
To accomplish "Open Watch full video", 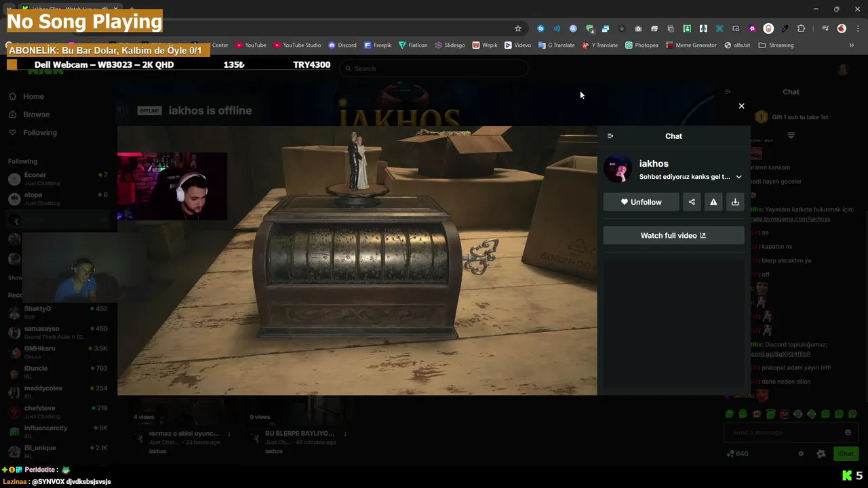I will pyautogui.click(x=673, y=235).
